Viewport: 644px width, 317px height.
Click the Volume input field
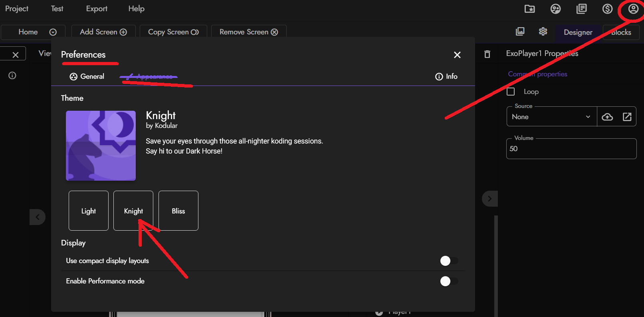[571, 149]
